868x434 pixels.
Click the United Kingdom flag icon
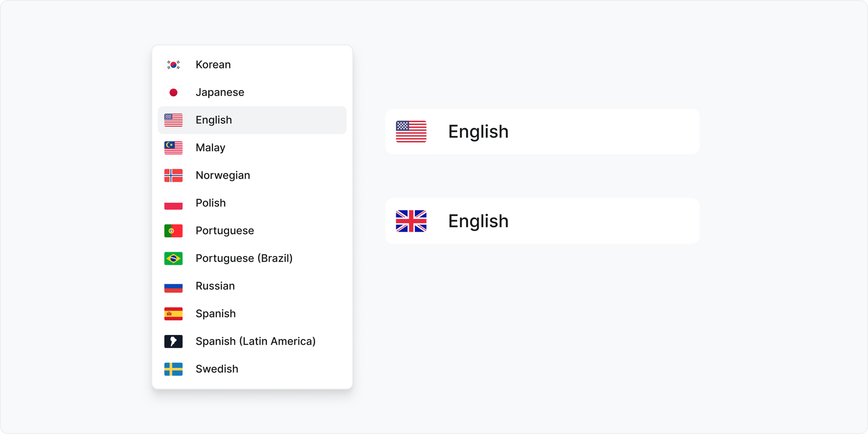pyautogui.click(x=411, y=221)
